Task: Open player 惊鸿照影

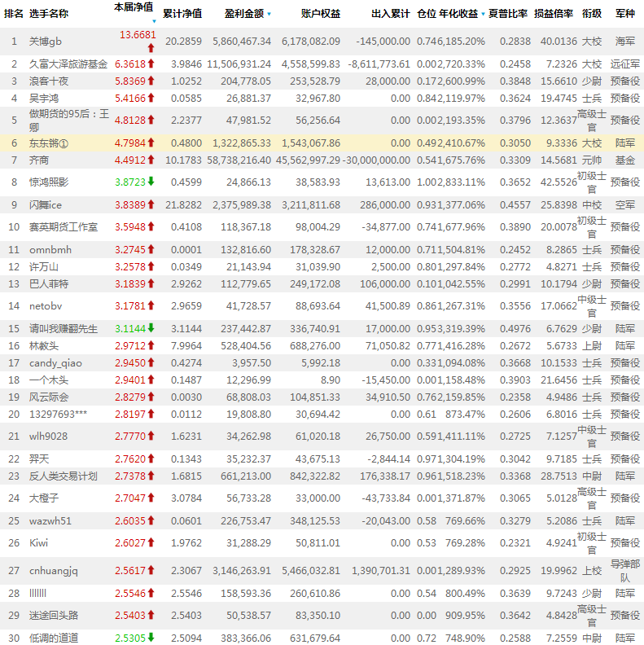Action: click(49, 182)
